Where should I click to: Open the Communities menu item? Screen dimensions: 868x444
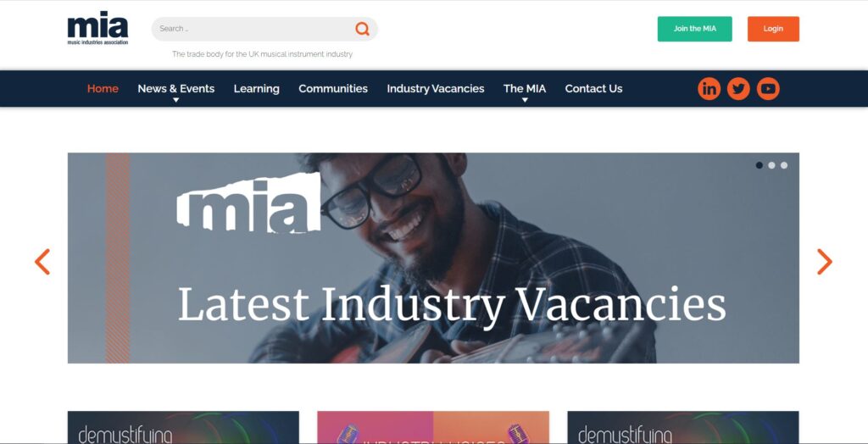click(333, 89)
